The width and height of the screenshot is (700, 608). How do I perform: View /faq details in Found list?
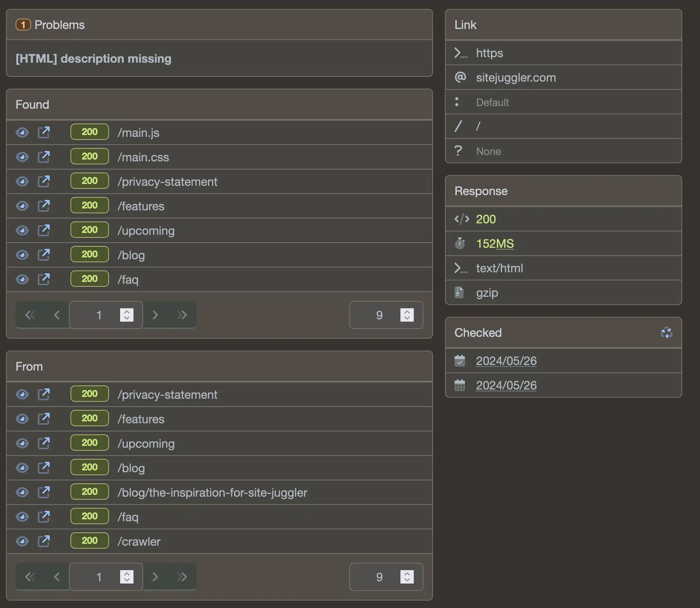pos(22,279)
